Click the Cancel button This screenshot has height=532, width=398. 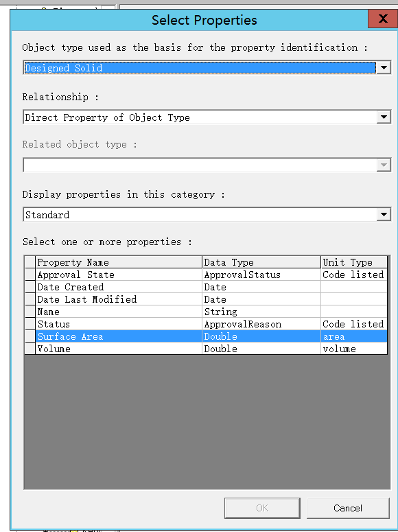[x=348, y=508]
